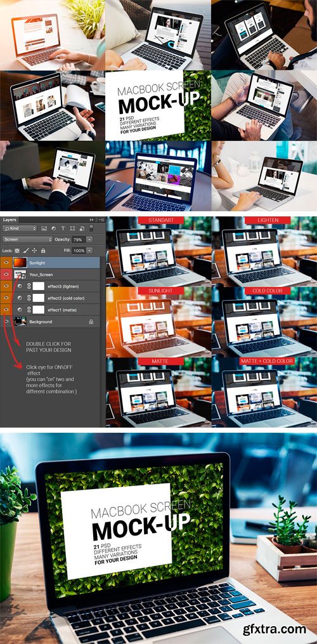Screen dimensions: 317x644
Task: Toggle the layer filter on/off switch
Action: point(91,228)
